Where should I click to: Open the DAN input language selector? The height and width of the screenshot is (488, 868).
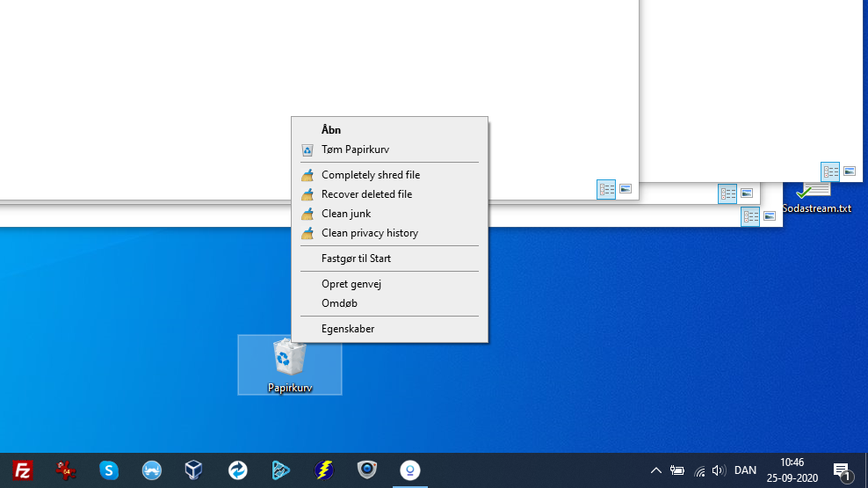(745, 470)
